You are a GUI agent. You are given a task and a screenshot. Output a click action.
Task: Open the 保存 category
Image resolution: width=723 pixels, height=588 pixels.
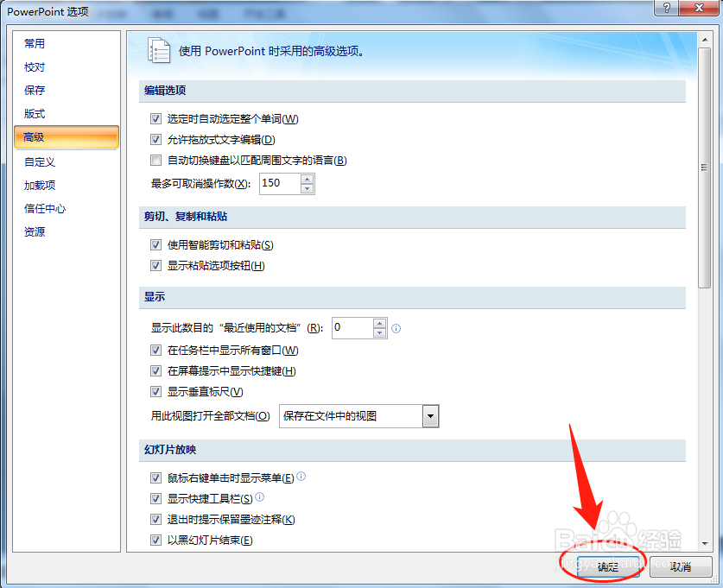point(35,91)
